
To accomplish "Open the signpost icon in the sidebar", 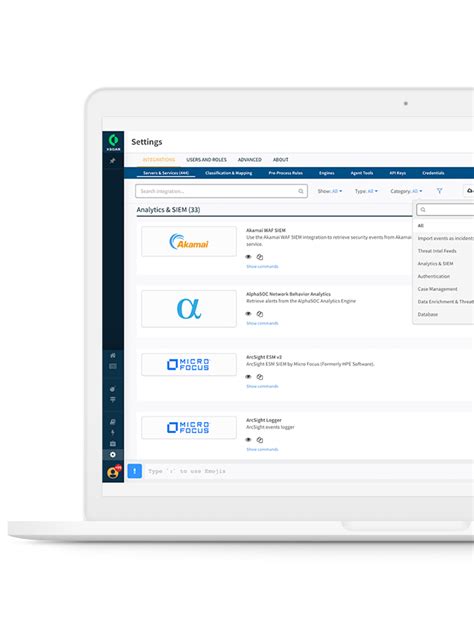I will click(x=113, y=399).
